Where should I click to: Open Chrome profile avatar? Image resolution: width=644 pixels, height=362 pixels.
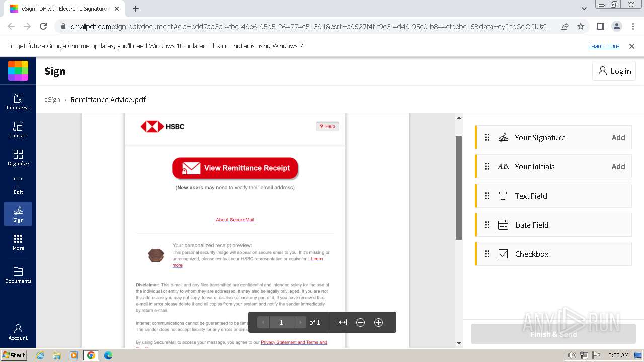[616, 26]
